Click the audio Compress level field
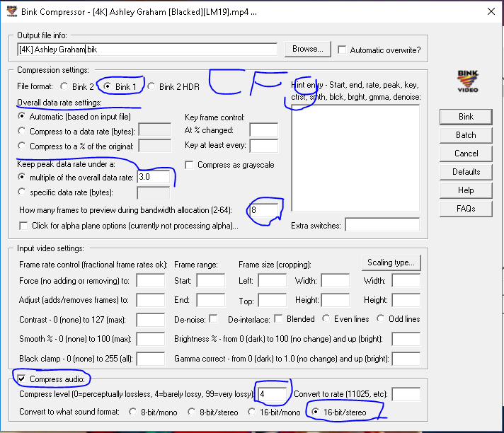 coord(273,394)
